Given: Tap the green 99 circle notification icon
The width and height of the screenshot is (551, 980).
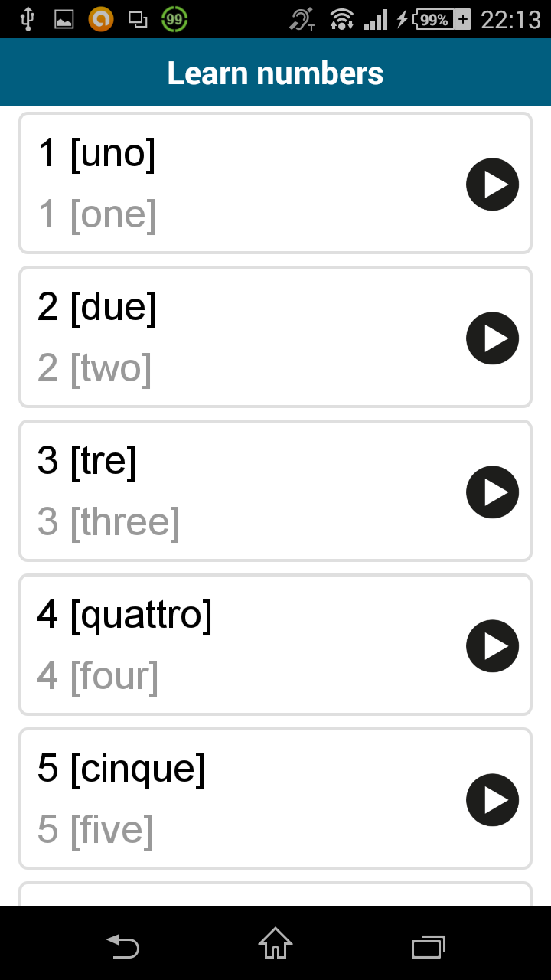Looking at the screenshot, I should [x=175, y=20].
